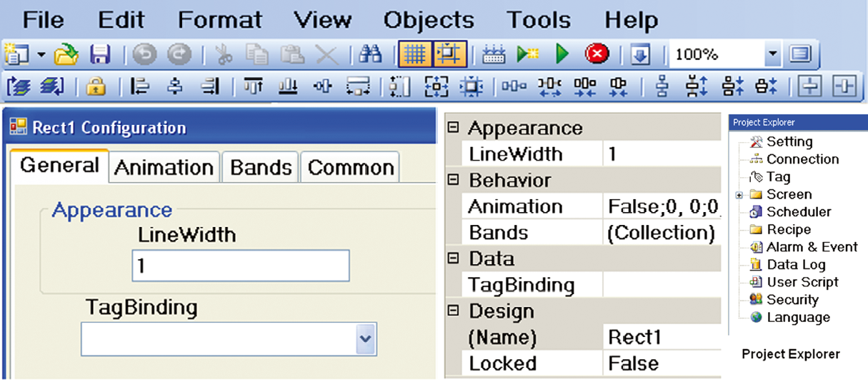Collapse the Appearance property category
This screenshot has width=868, height=382.
pos(452,128)
